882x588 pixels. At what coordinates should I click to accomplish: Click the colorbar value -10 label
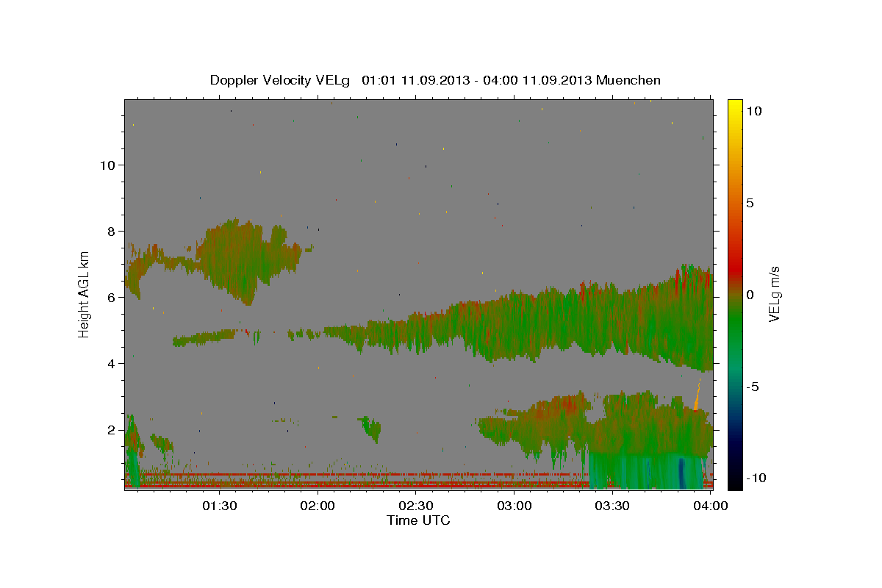click(x=756, y=478)
